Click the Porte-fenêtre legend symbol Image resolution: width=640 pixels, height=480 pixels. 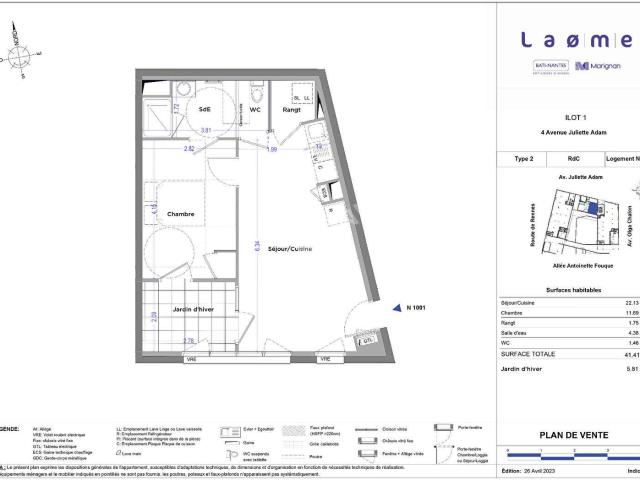(x=444, y=428)
